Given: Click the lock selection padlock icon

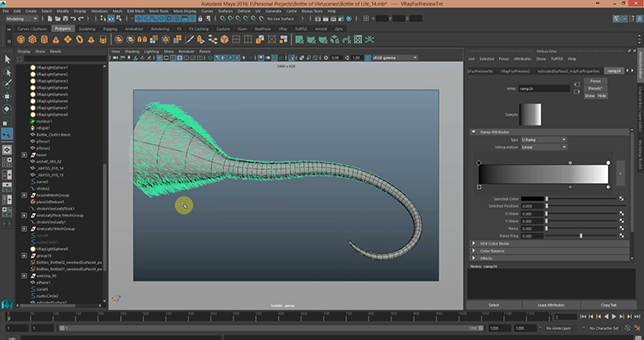Looking at the screenshot, I should 200,19.
